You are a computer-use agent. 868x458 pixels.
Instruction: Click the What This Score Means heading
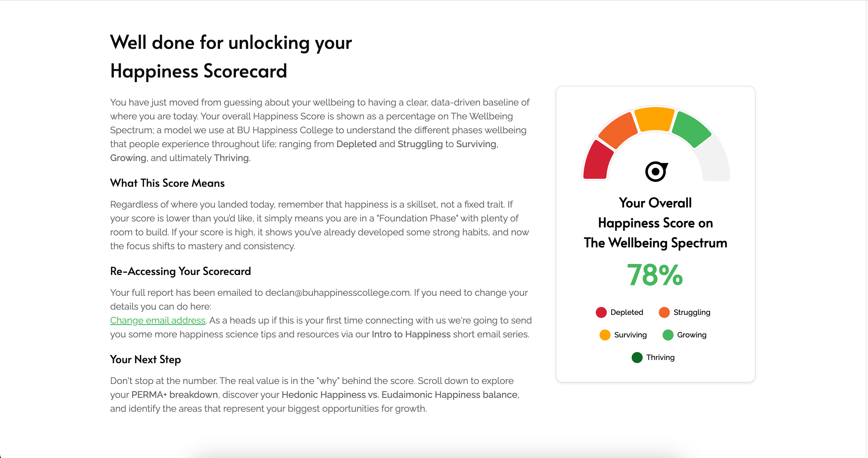pyautogui.click(x=167, y=183)
